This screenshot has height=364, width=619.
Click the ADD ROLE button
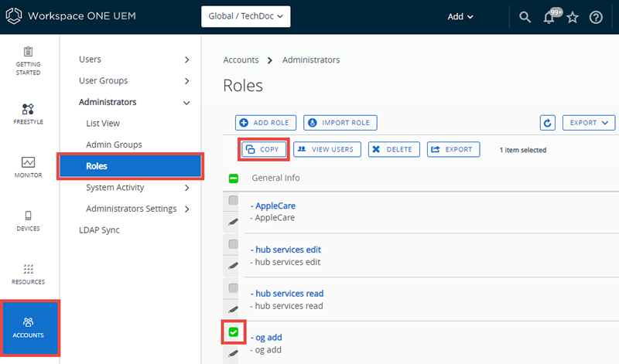pos(265,123)
